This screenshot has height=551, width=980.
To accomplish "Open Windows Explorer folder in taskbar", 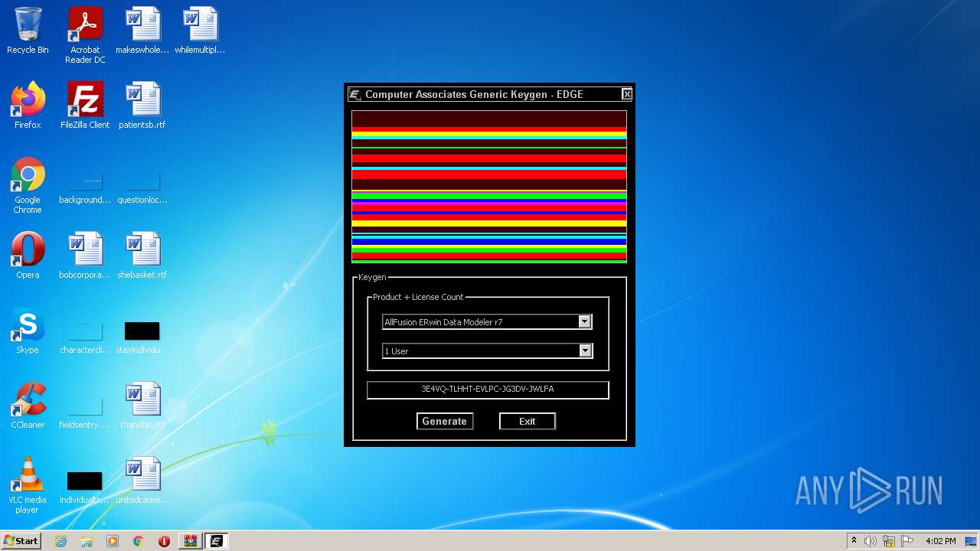I will click(87, 541).
